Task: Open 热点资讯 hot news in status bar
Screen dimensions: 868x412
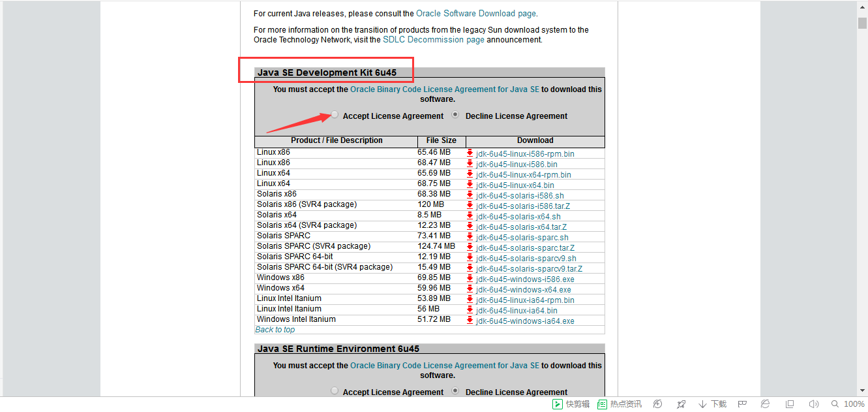Action: (x=620, y=404)
